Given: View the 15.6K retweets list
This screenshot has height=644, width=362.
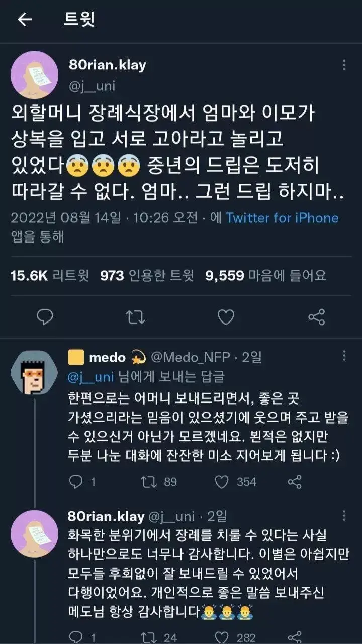Looking at the screenshot, I should (50, 275).
